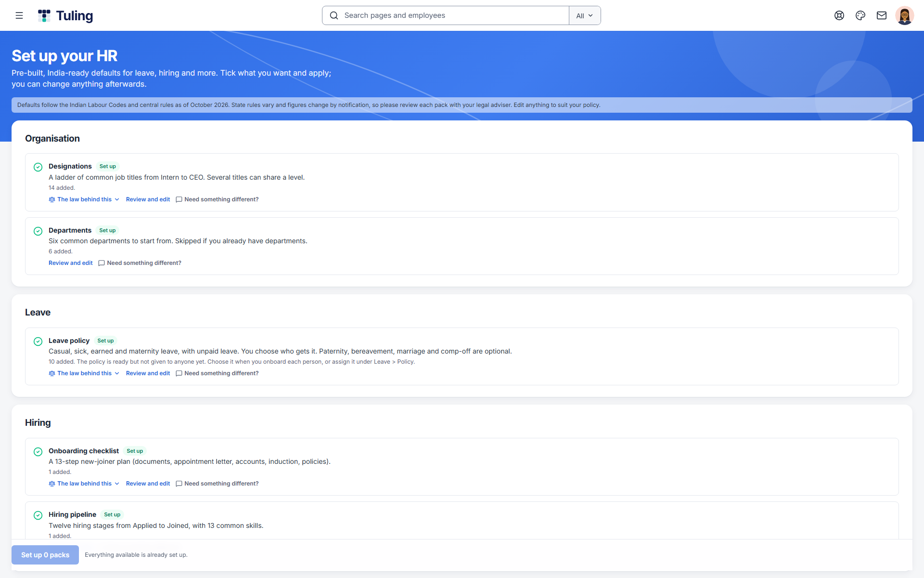This screenshot has width=924, height=578.
Task: Click scales icon in Leave policy row
Action: pos(52,373)
